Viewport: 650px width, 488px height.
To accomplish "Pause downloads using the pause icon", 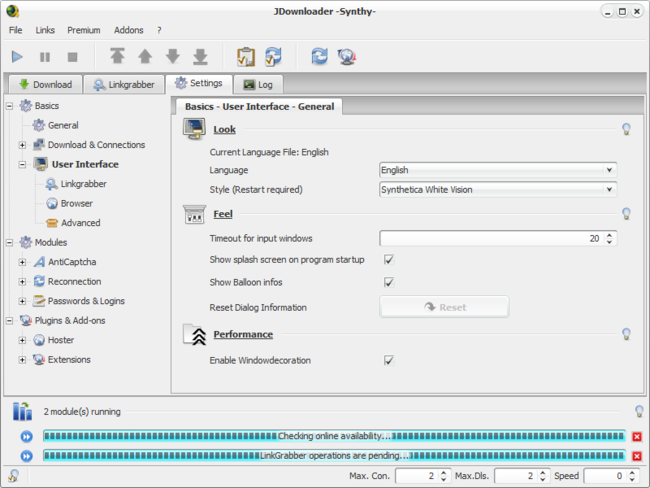I will [45, 57].
